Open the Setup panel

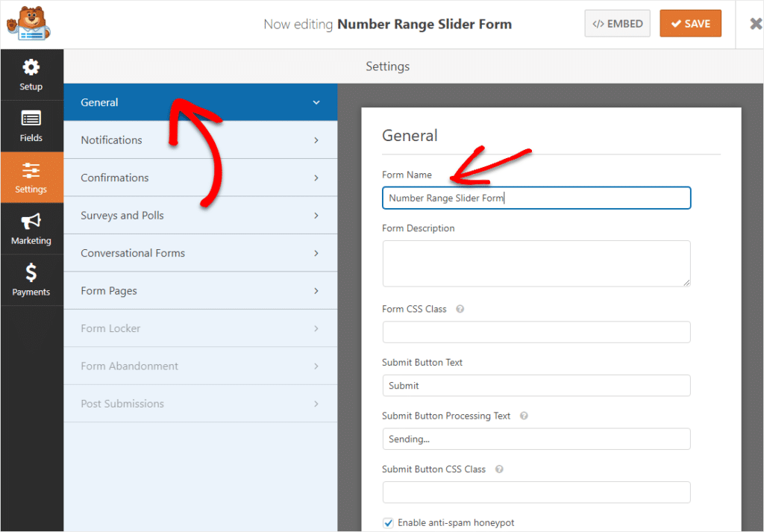[x=31, y=74]
